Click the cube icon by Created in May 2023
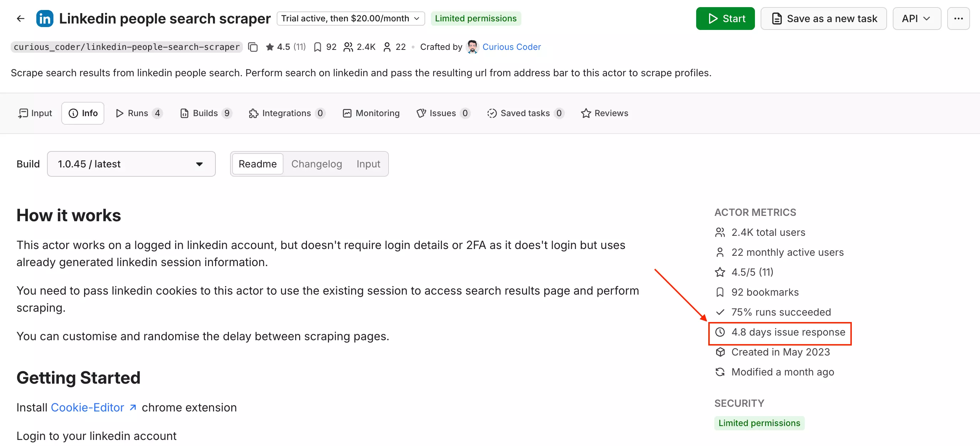980x446 pixels. (x=720, y=352)
